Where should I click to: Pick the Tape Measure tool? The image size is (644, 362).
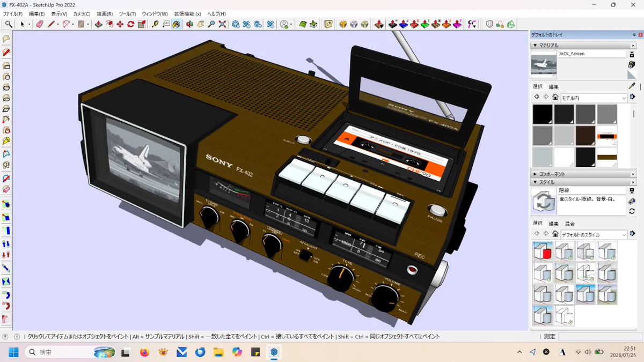(155, 24)
